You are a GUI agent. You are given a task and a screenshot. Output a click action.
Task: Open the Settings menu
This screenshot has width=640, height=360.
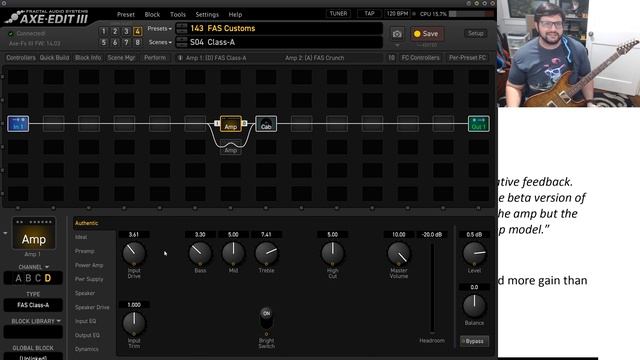(x=207, y=14)
